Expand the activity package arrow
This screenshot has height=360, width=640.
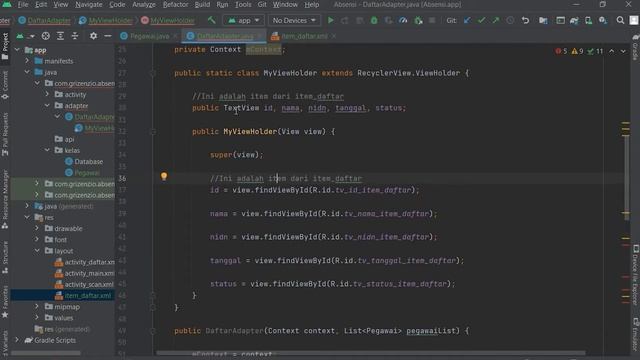[47, 94]
